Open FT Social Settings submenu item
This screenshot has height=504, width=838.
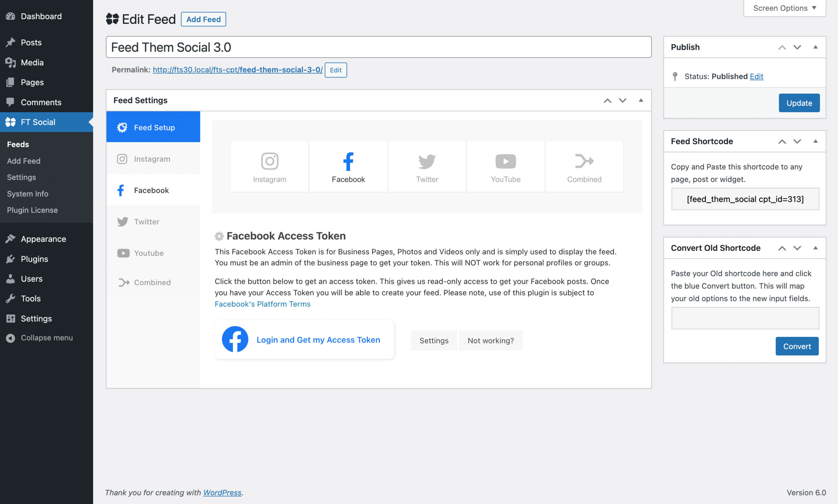click(x=21, y=177)
